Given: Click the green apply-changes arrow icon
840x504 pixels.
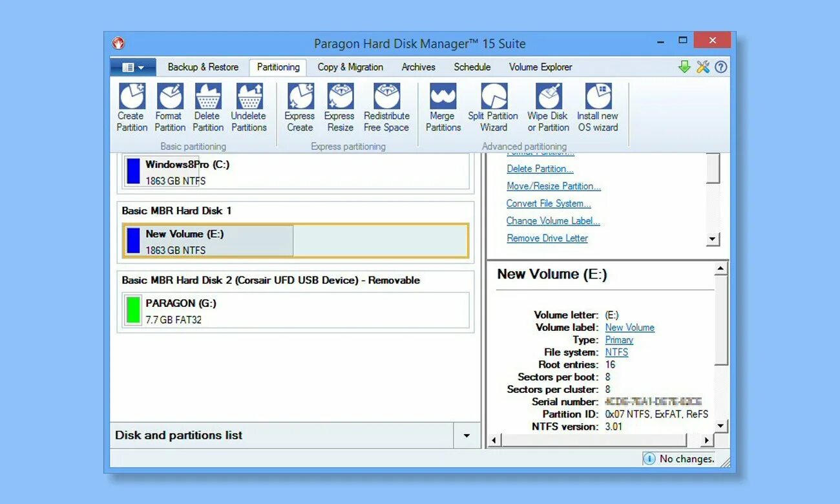Looking at the screenshot, I should (x=684, y=67).
